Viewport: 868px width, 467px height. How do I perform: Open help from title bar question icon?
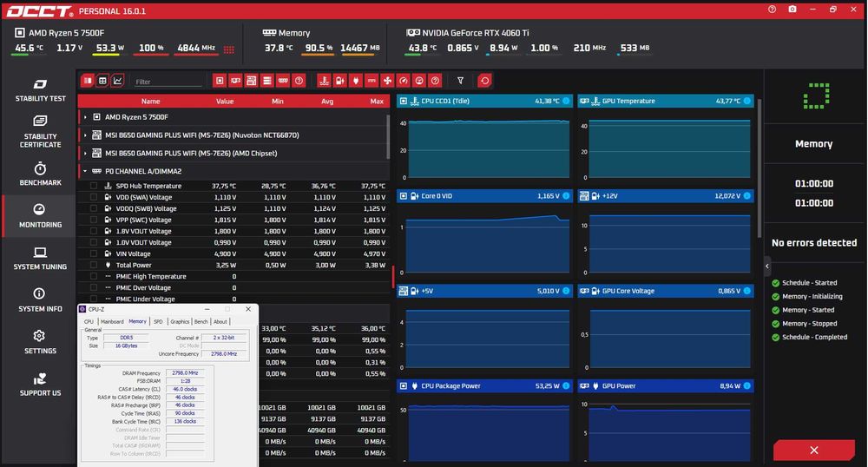772,10
